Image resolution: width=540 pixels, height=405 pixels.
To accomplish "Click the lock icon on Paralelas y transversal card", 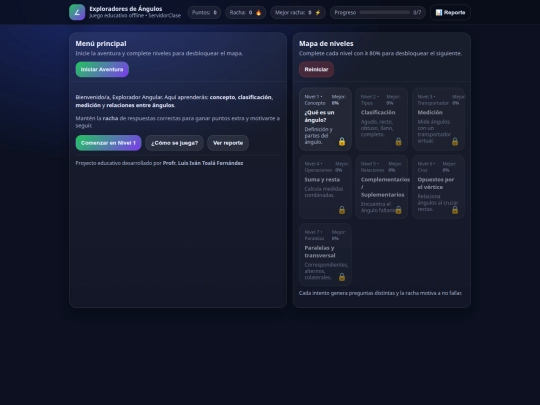I will click(x=342, y=277).
